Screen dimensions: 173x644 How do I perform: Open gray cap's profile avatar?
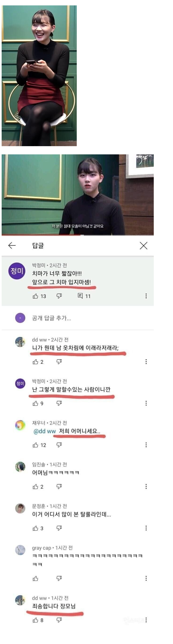tap(20, 550)
